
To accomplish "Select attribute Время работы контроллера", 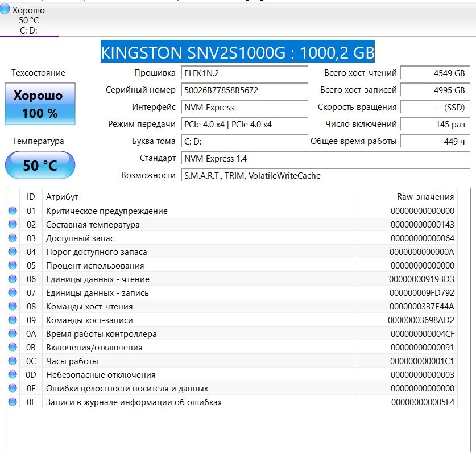I will tap(101, 334).
